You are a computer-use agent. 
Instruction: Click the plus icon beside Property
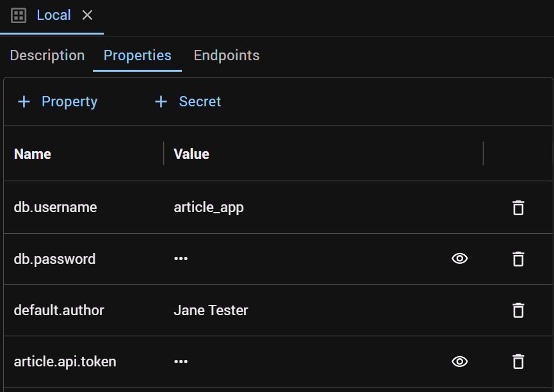(x=24, y=102)
